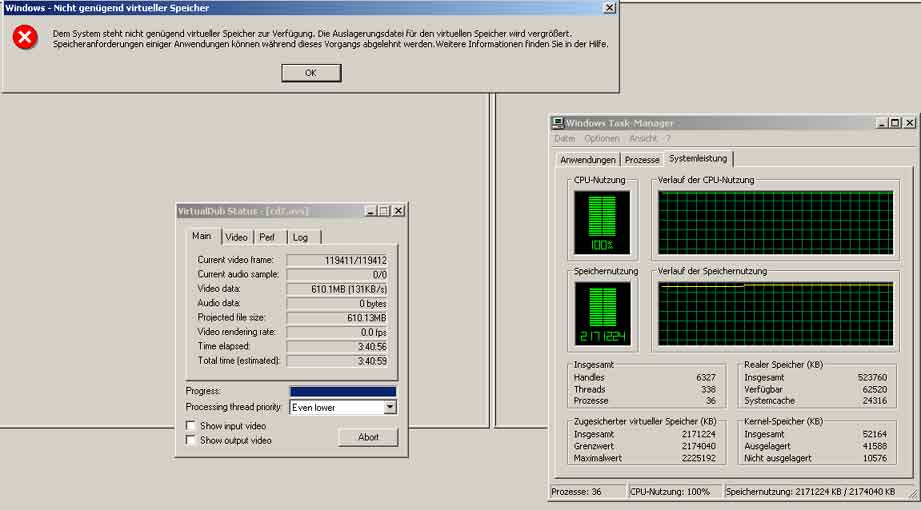Click the CPU-Nutzung 100% gauge
This screenshot has width=921, height=510.
click(x=602, y=223)
